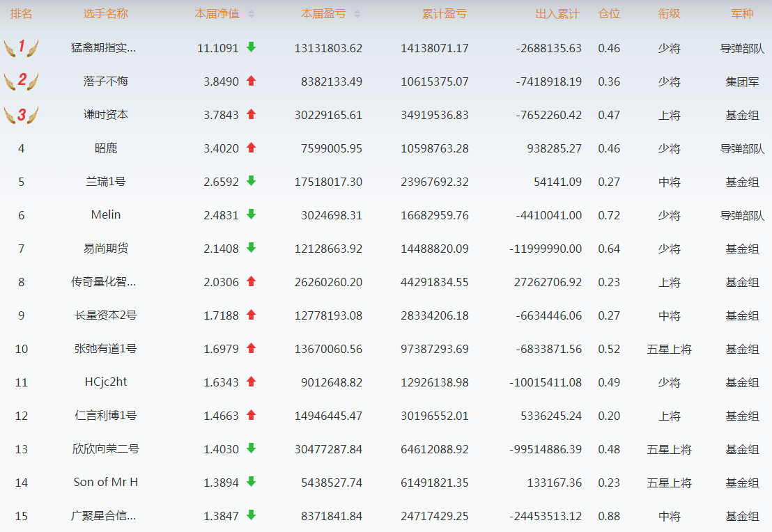Image resolution: width=772 pixels, height=532 pixels.
Task: Select 导弹部队 in 昭鹿 row
Action: click(x=742, y=148)
